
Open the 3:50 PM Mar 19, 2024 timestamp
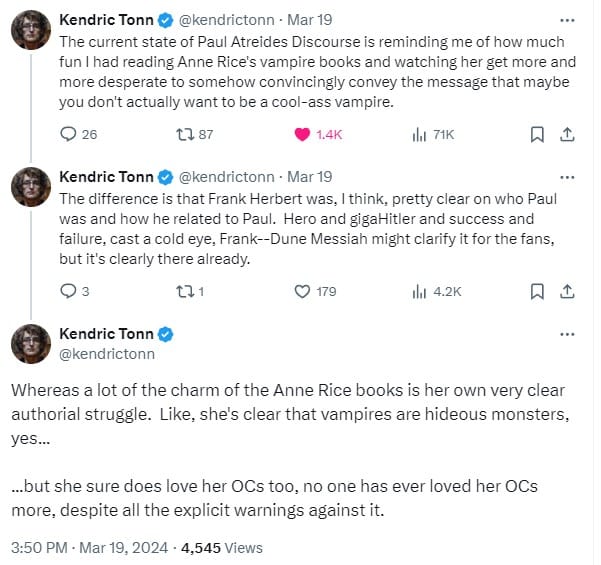tap(89, 548)
